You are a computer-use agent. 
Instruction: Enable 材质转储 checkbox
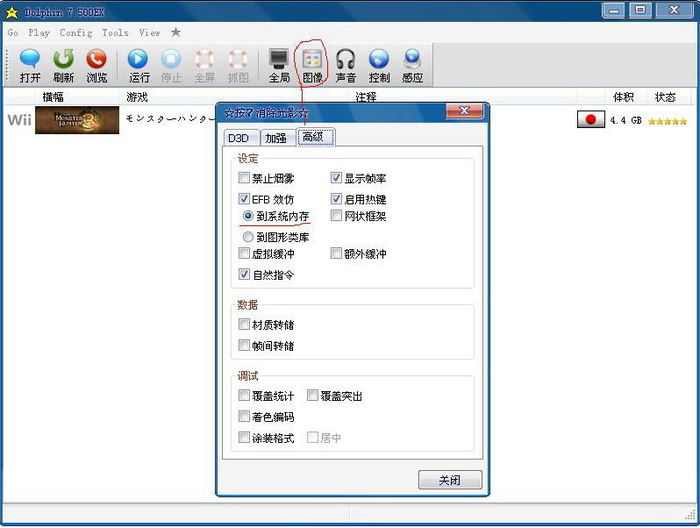[x=244, y=324]
